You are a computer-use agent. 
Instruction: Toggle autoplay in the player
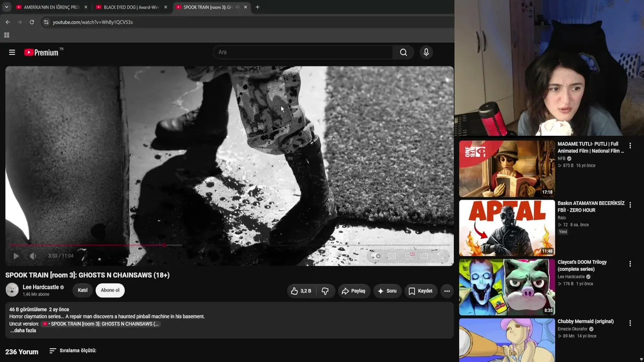click(x=376, y=256)
